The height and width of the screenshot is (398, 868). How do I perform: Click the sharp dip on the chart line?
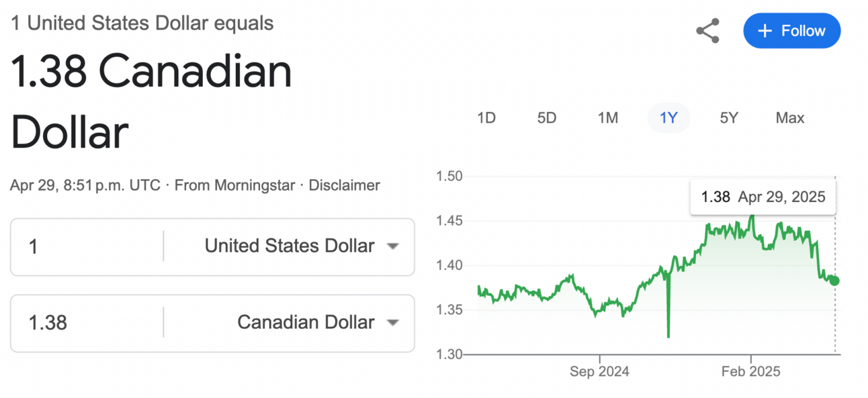[668, 329]
